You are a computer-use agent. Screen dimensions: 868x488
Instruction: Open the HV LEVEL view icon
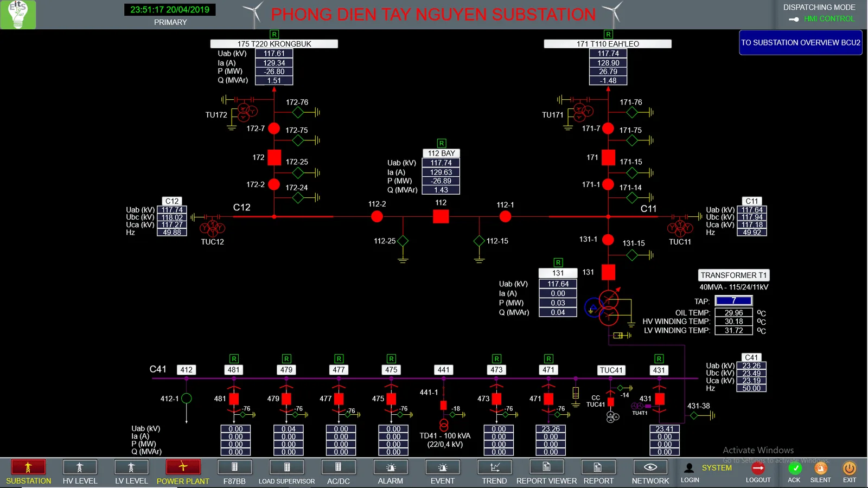(x=80, y=467)
